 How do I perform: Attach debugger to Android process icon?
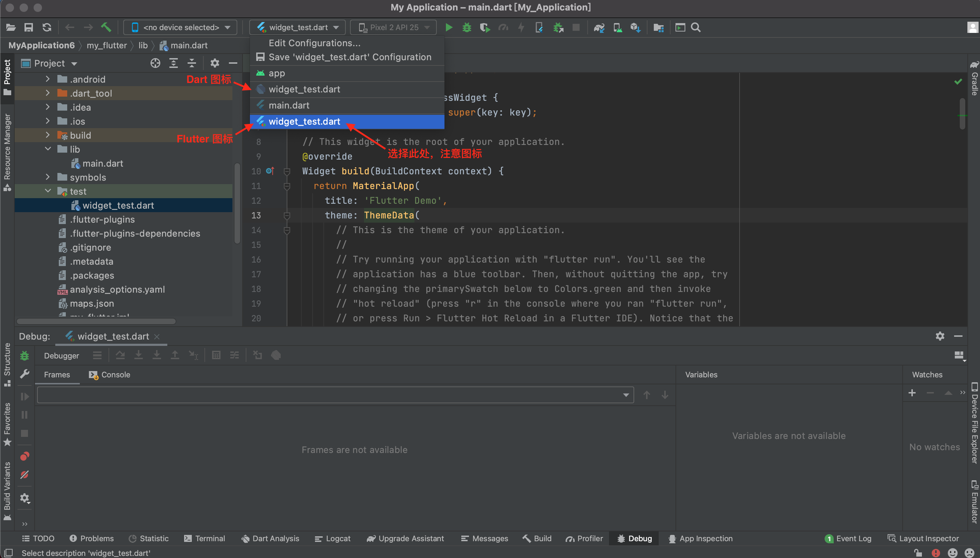(x=558, y=28)
